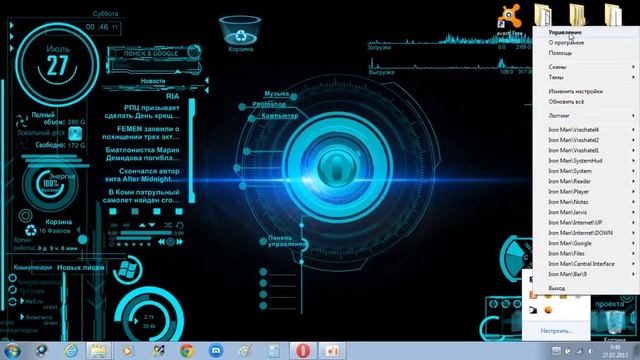The height and width of the screenshot is (360, 640).
Task: Open news headline РПЦ призывает сделать День
Action: pyautogui.click(x=142, y=112)
